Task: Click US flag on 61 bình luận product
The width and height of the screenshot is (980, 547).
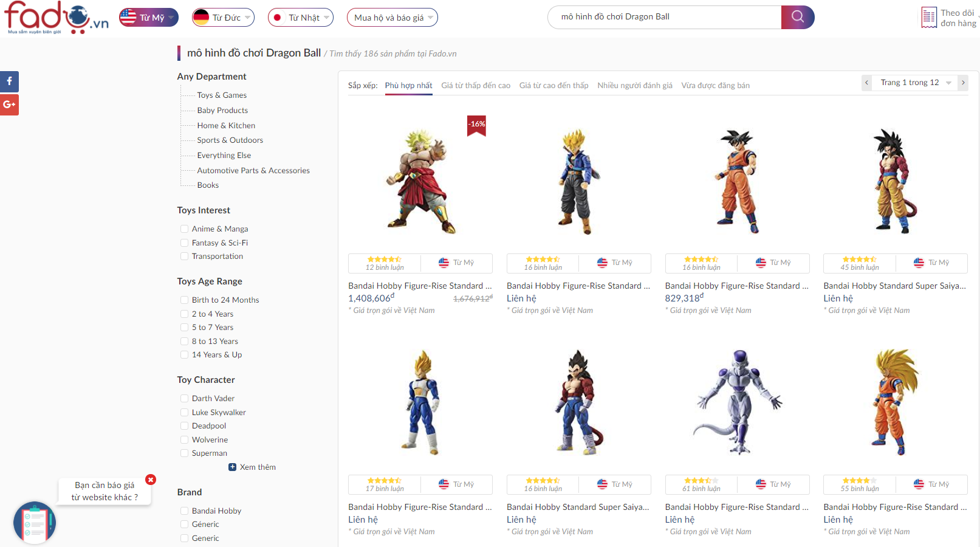Action: (761, 484)
